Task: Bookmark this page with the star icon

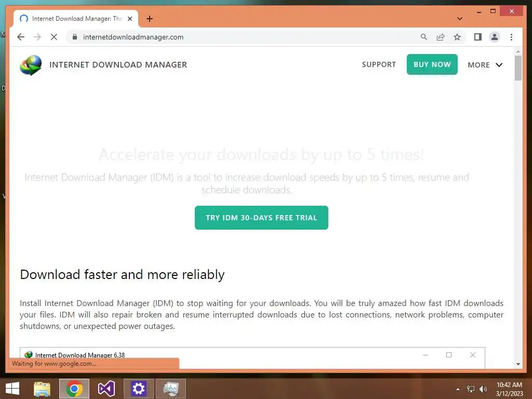Action: (x=457, y=37)
